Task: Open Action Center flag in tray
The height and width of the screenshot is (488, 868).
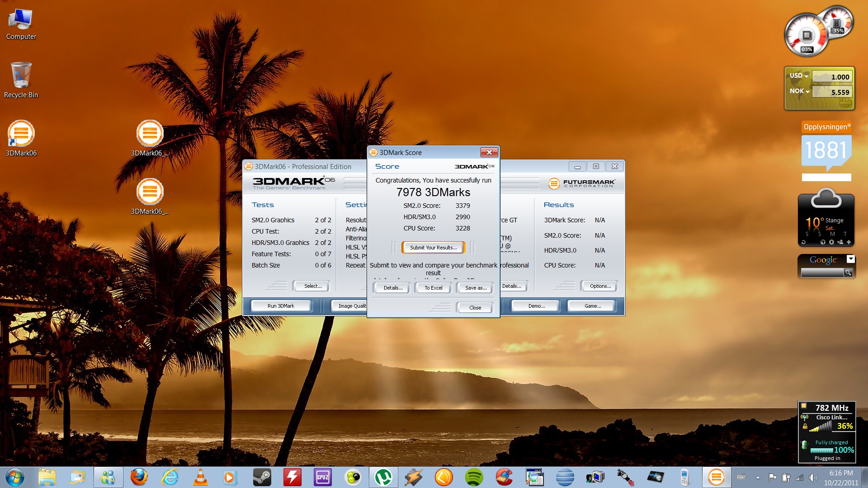Action: [773, 477]
